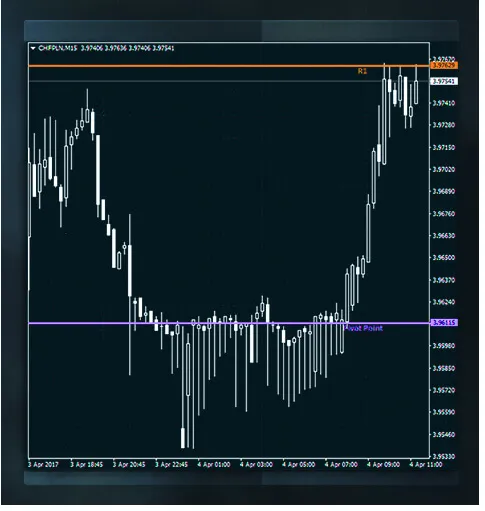Click the CHFPLN,M15 chart title text
Screen dimensions: 485x511
58,49
